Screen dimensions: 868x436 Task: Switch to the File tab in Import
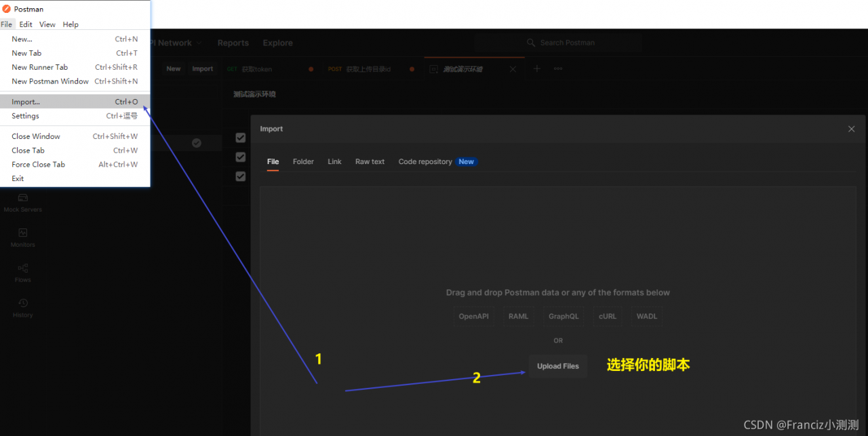tap(273, 161)
